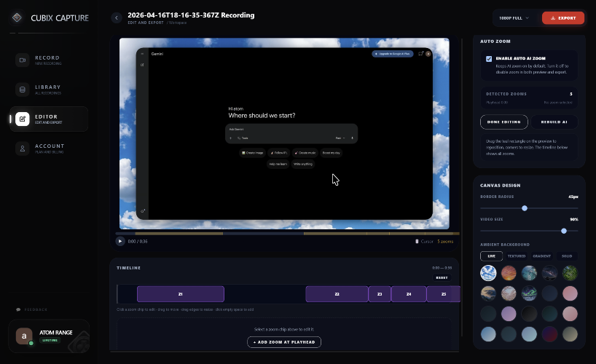
Task: Play the recording preview
Action: [x=120, y=241]
